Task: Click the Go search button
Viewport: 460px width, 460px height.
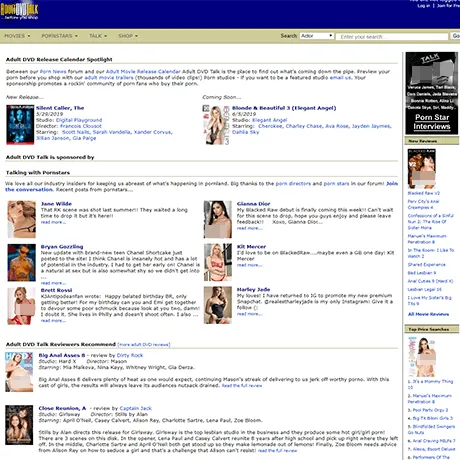Action: tap(456, 36)
